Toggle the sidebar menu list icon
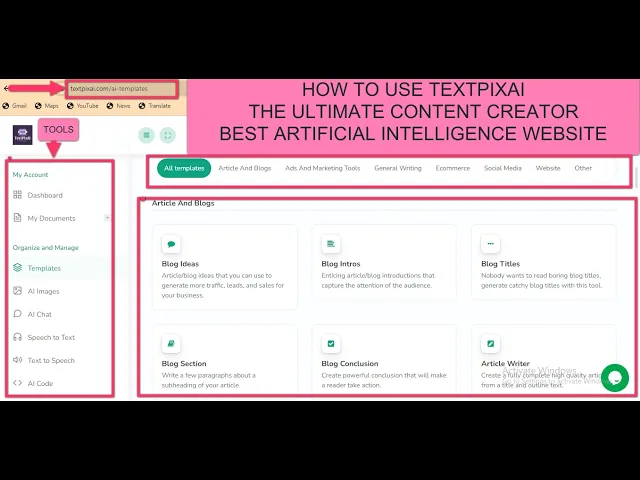The height and width of the screenshot is (480, 640). (147, 135)
